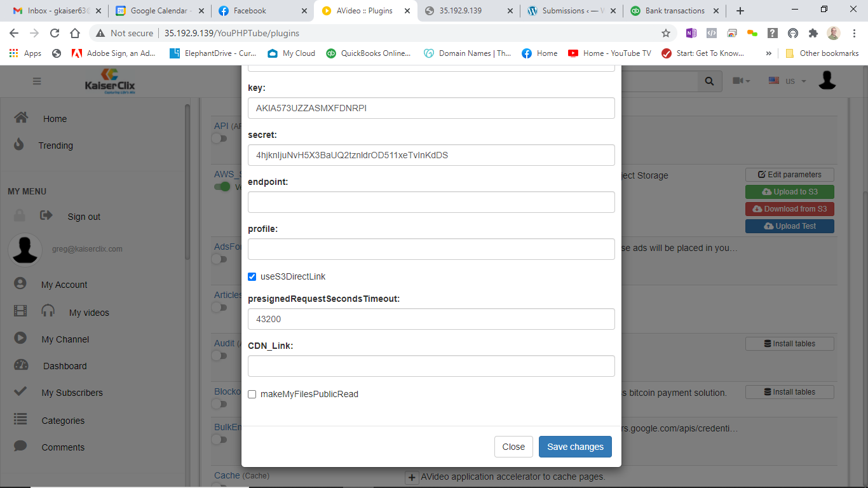Click the Trending flame icon

[x=18, y=144]
